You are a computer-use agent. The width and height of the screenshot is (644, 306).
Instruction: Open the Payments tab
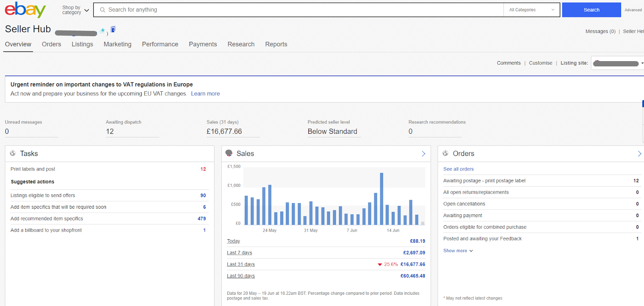[203, 44]
